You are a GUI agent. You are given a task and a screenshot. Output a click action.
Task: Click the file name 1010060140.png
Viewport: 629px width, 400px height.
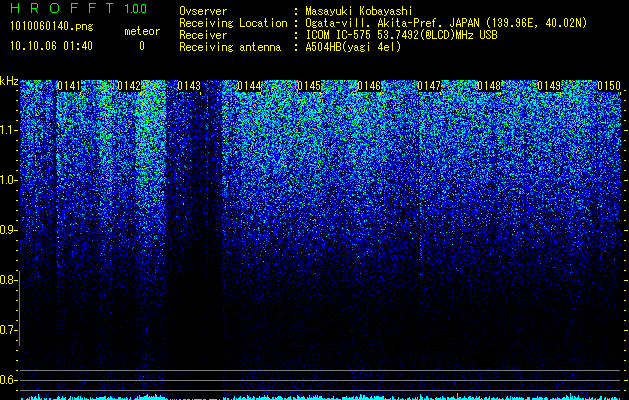click(x=51, y=27)
